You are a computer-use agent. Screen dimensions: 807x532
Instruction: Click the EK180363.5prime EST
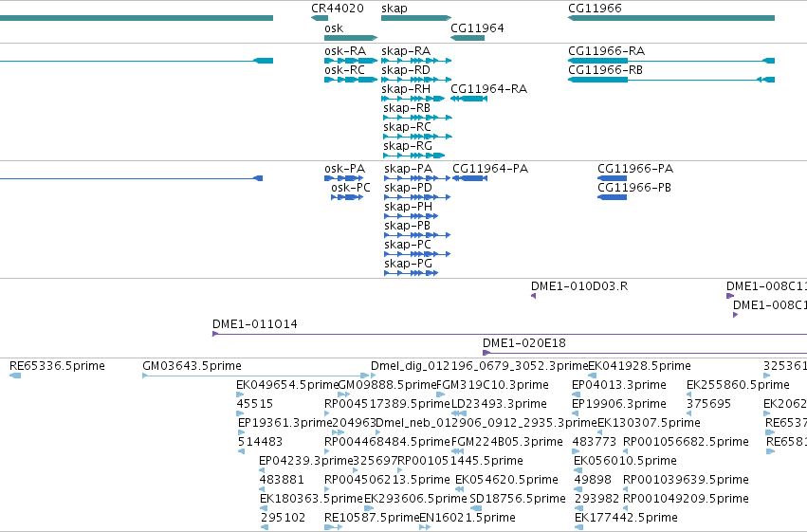coord(264,508)
